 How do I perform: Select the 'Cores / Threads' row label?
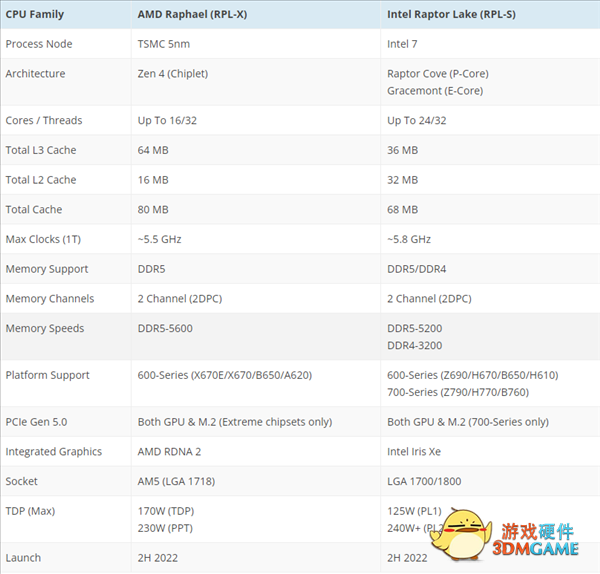coord(44,121)
